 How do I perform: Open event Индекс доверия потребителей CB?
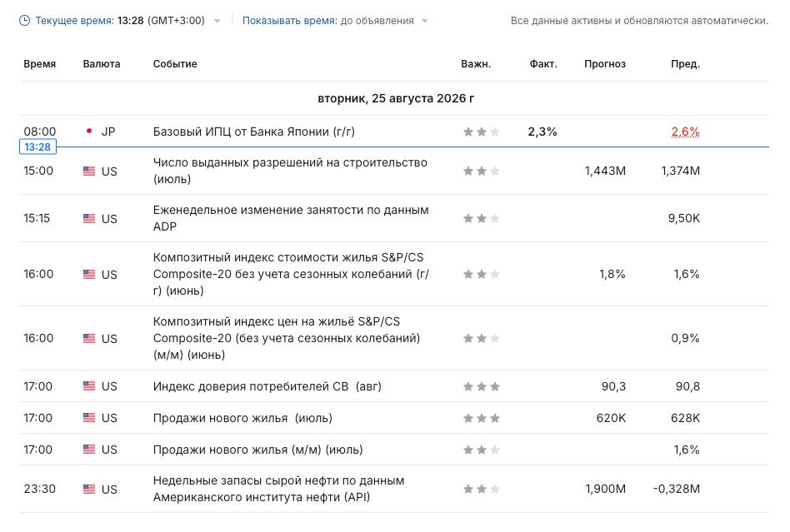tap(267, 386)
